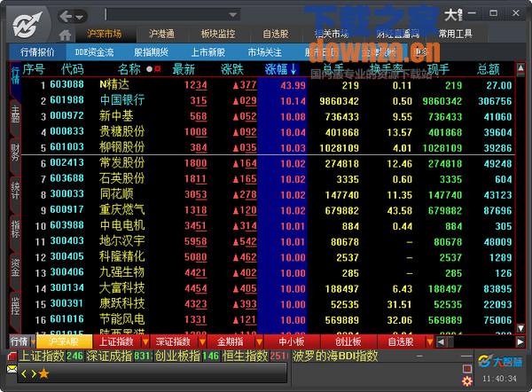Open settings gear icon at bottom-right
Viewport: 532px width, 392px height.
pos(467,381)
